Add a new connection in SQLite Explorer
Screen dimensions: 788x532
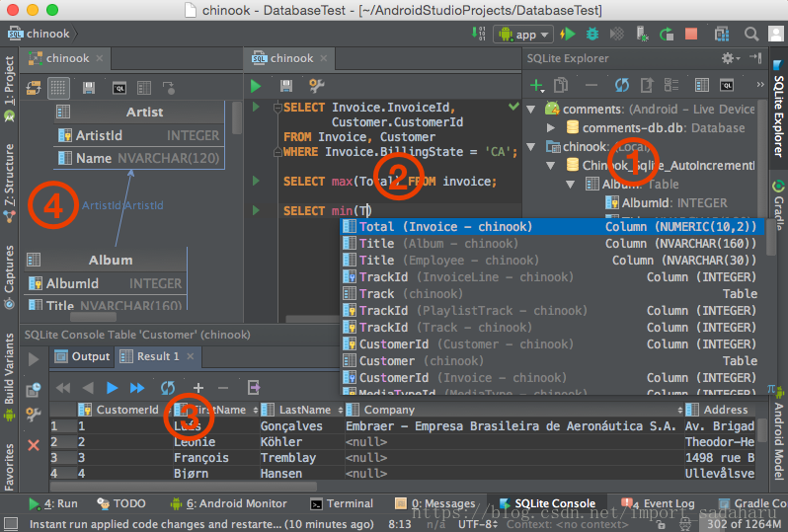(x=537, y=86)
